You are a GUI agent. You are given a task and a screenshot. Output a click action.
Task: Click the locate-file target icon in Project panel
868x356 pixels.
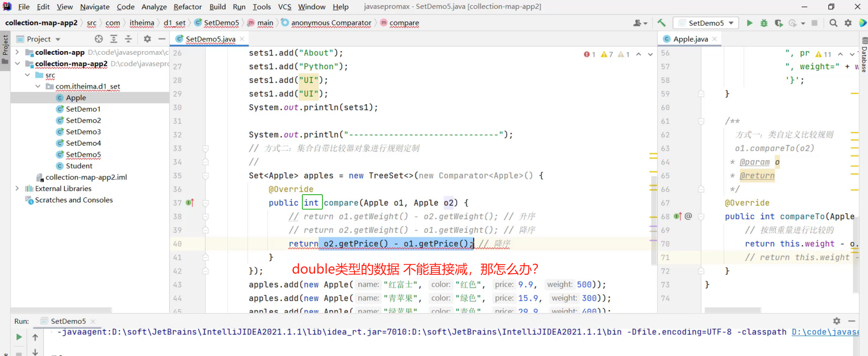pos(99,39)
